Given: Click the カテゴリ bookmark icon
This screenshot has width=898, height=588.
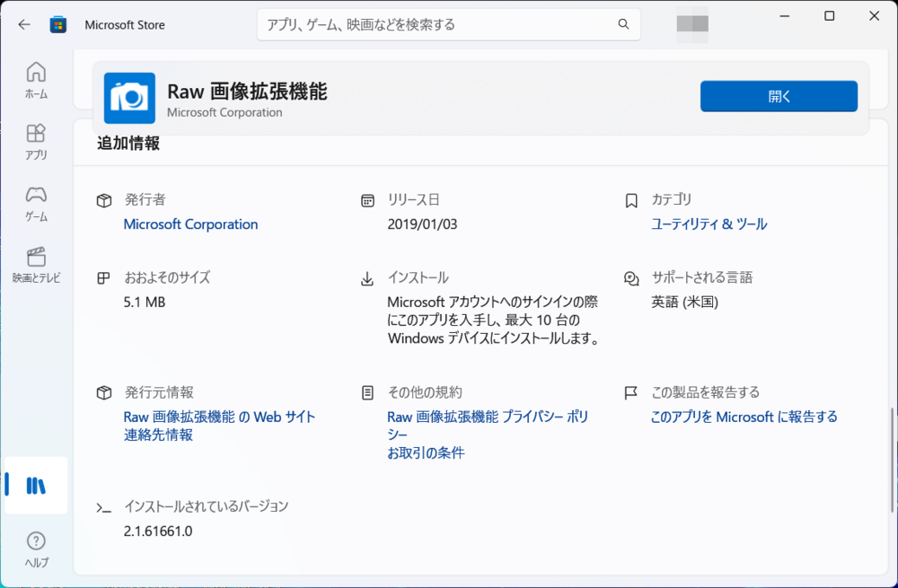Looking at the screenshot, I should (631, 200).
